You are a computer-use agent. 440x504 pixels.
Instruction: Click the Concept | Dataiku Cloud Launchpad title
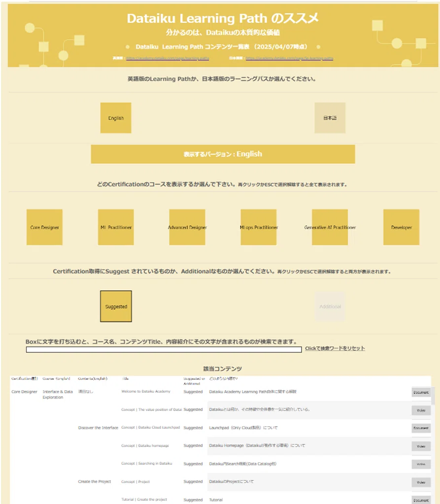(x=150, y=427)
